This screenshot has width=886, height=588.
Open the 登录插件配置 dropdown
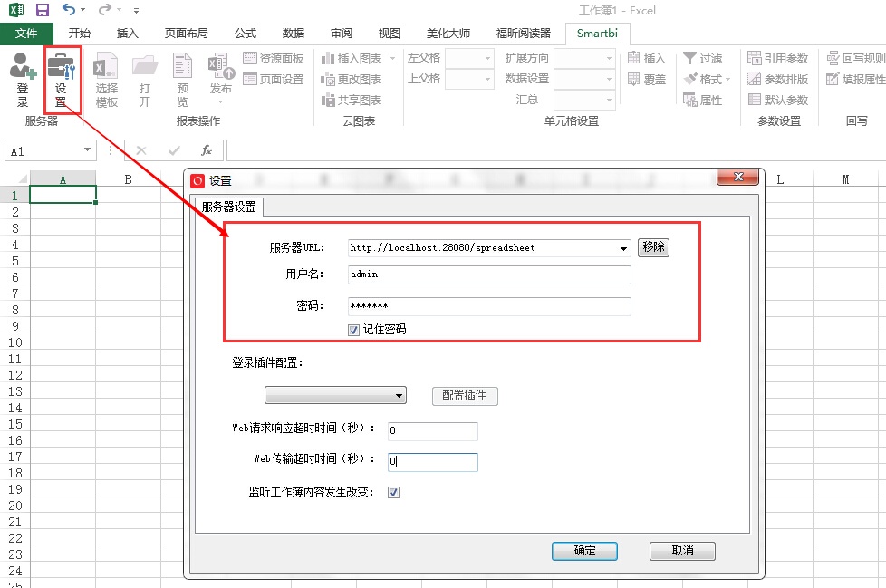335,395
